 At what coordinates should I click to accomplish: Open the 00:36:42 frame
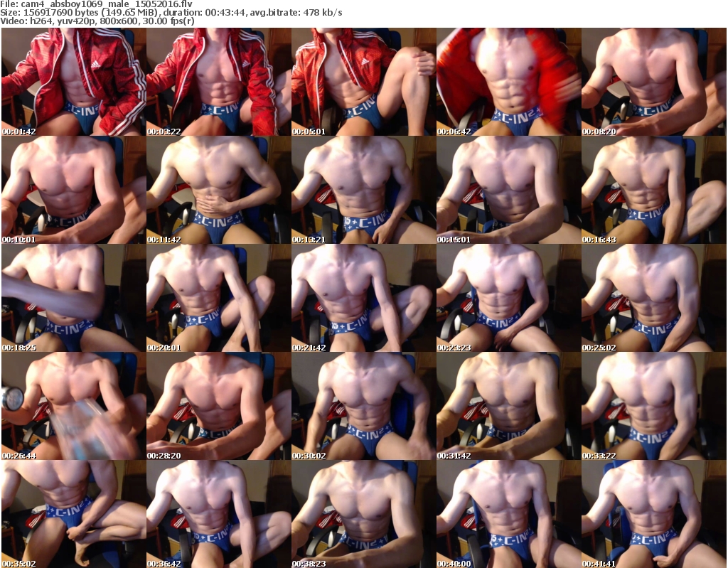click(x=219, y=514)
